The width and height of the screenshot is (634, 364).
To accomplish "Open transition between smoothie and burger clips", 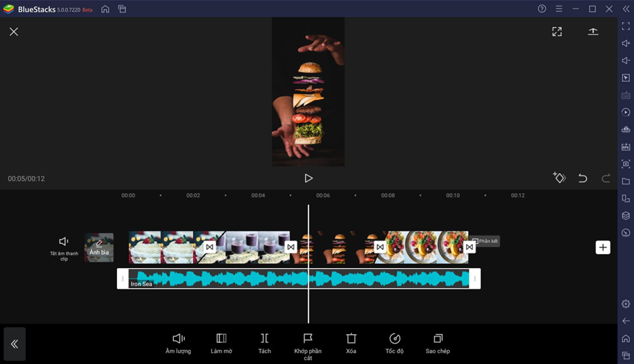I will point(291,247).
